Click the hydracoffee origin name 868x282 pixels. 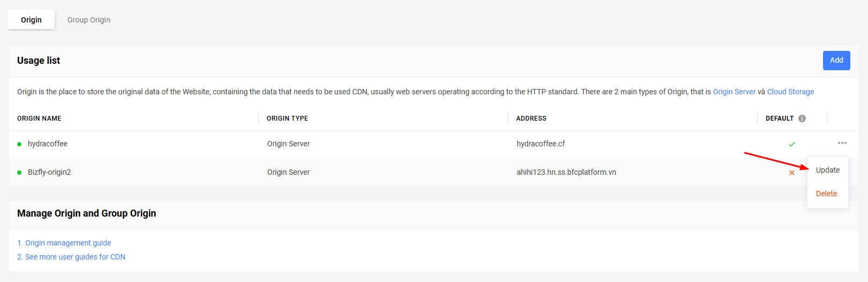48,144
